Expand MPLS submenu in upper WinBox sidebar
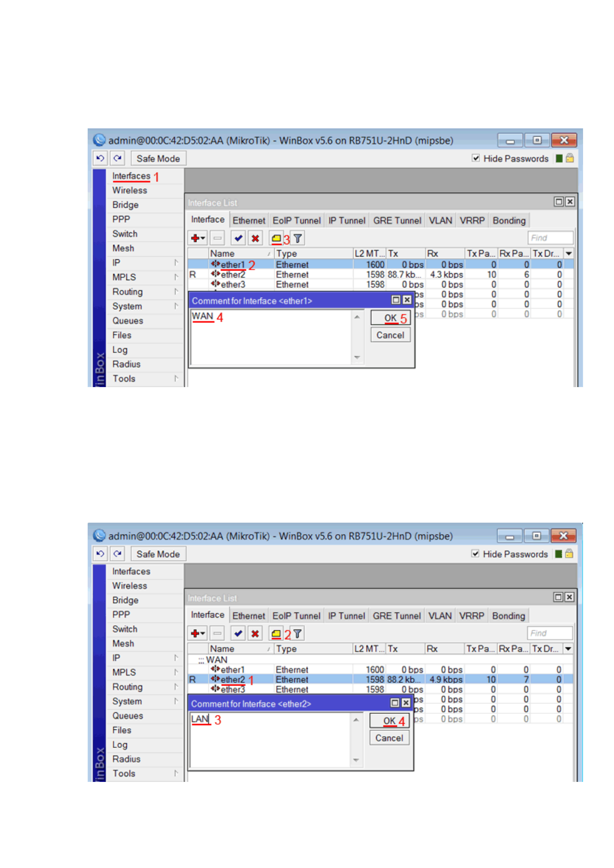The image size is (614, 868). (176, 277)
